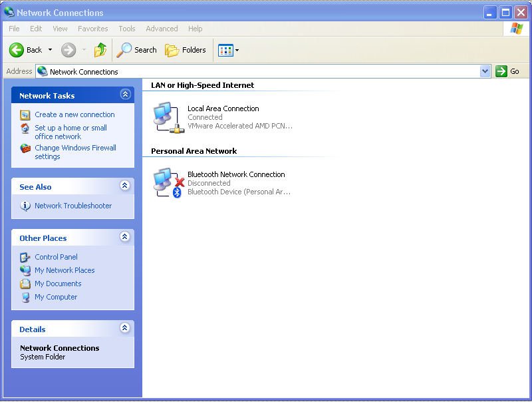The width and height of the screenshot is (532, 402).
Task: Open the Network Troubleshooter link
Action: coord(73,206)
